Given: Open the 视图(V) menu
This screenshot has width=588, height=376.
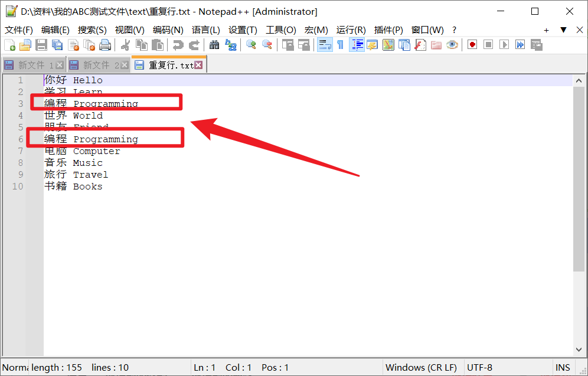Looking at the screenshot, I should point(130,30).
